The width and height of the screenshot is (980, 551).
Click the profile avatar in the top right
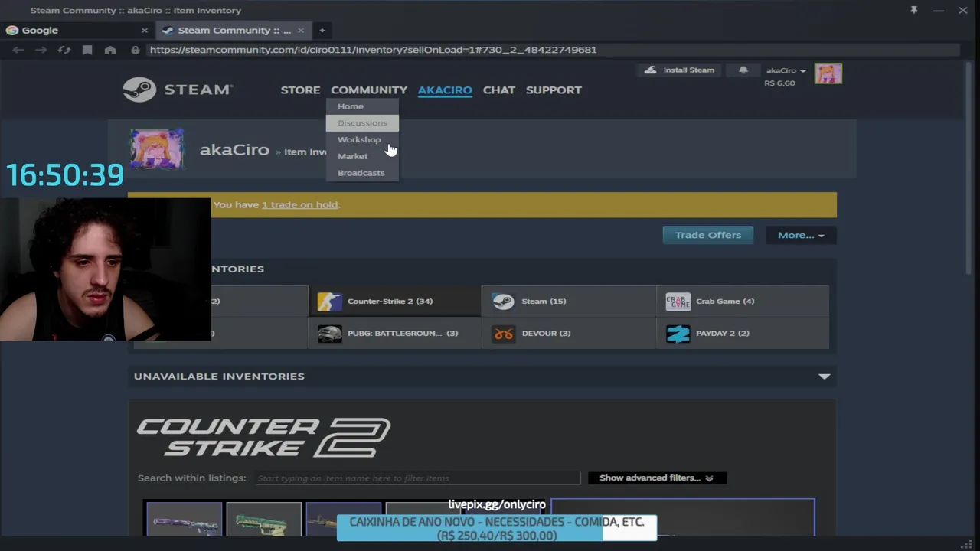828,73
